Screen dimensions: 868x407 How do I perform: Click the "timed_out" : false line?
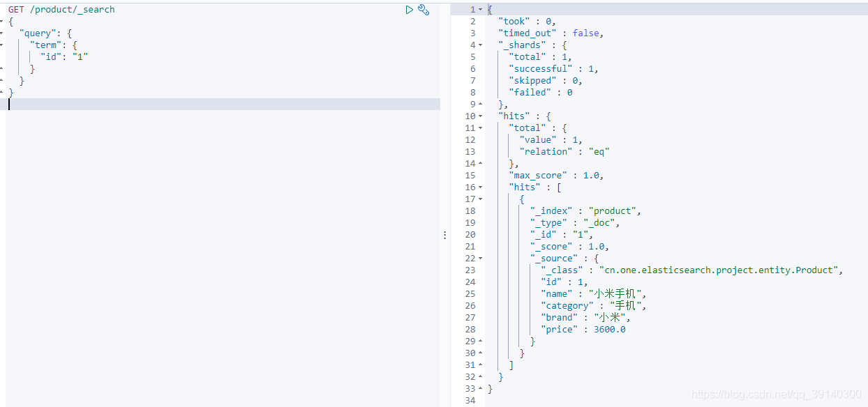[x=551, y=33]
